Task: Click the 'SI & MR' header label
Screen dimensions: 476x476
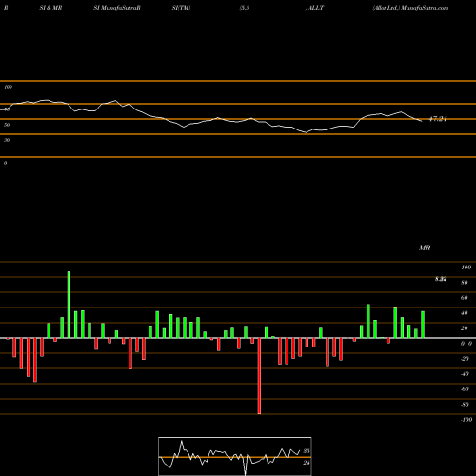Action: coord(50,8)
